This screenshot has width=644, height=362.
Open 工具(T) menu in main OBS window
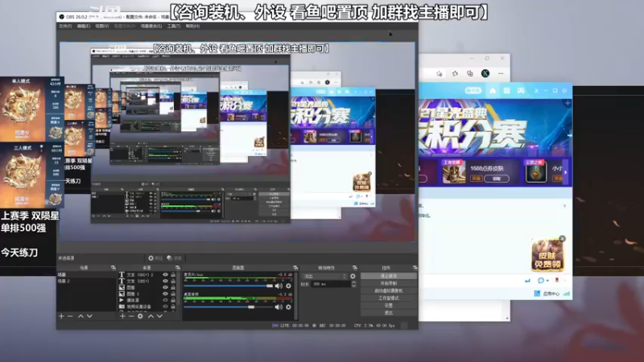(174, 26)
